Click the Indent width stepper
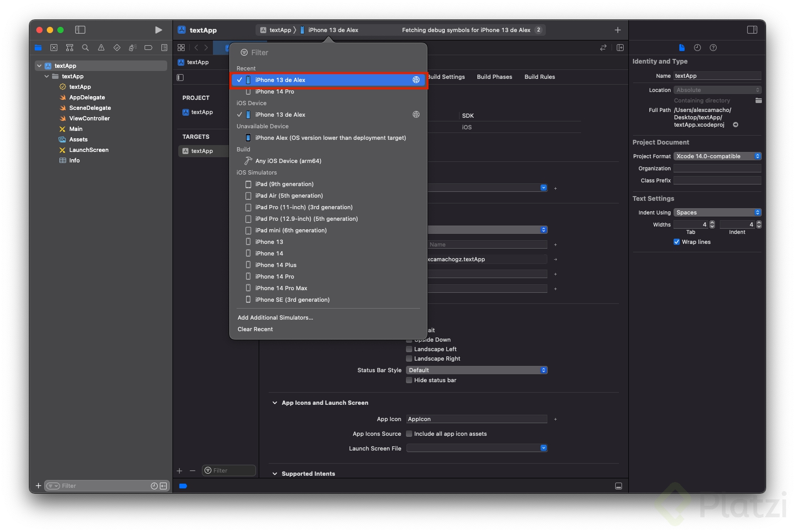This screenshot has height=532, width=795. pyautogui.click(x=759, y=224)
